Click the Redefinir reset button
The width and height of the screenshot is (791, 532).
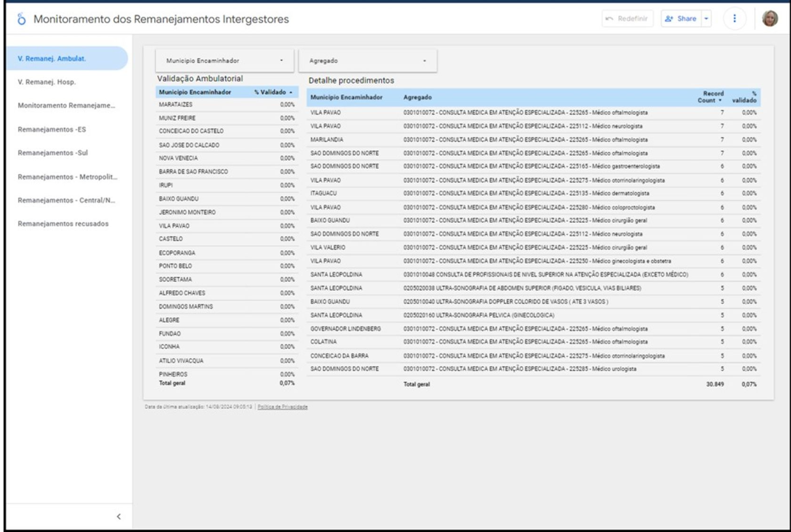[x=627, y=18]
